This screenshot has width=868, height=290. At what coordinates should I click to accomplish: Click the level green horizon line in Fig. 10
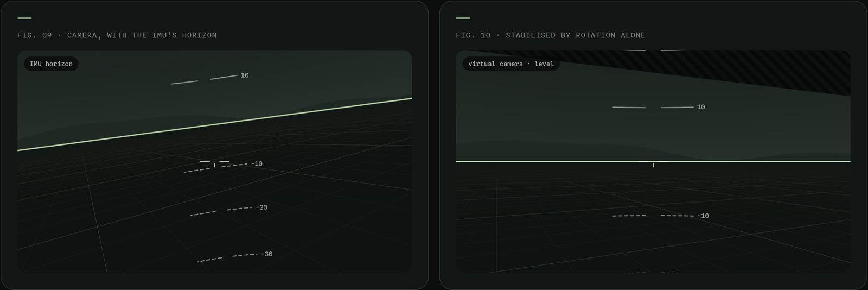click(653, 161)
